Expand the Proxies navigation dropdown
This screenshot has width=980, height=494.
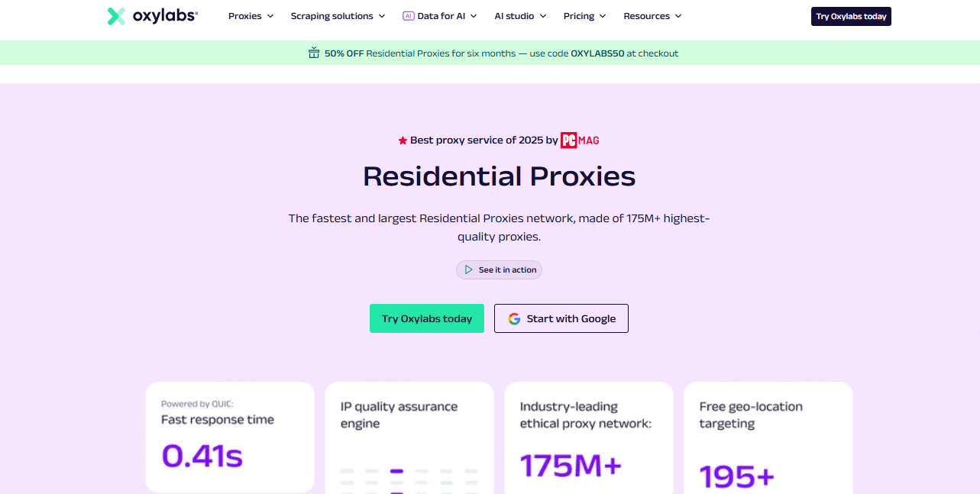click(x=251, y=15)
